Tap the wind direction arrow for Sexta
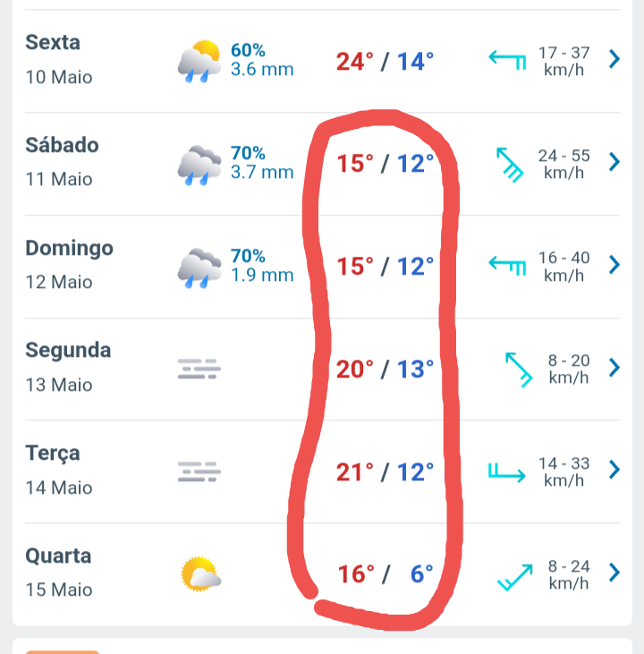Viewport: 644px width, 654px height. (507, 60)
